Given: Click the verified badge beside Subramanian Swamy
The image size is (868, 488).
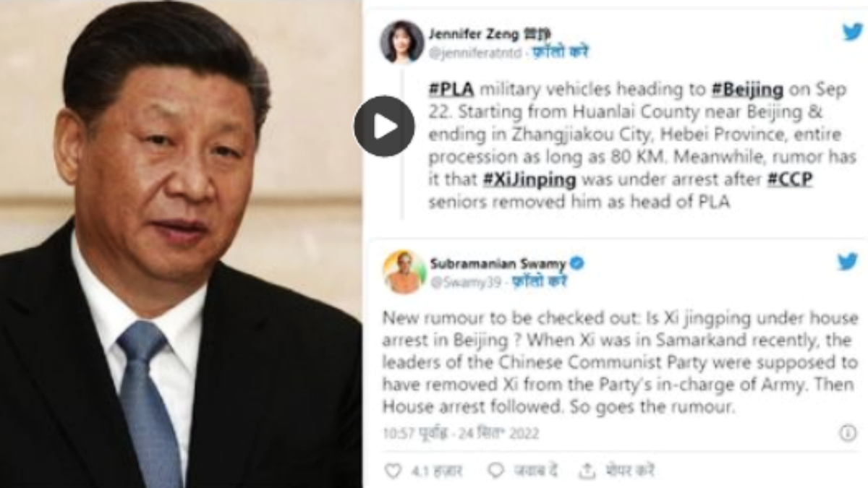Looking at the screenshot, I should tap(576, 264).
